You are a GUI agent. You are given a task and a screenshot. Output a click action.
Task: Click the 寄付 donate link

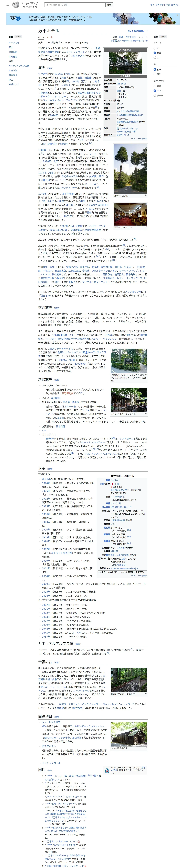click(152, 5)
